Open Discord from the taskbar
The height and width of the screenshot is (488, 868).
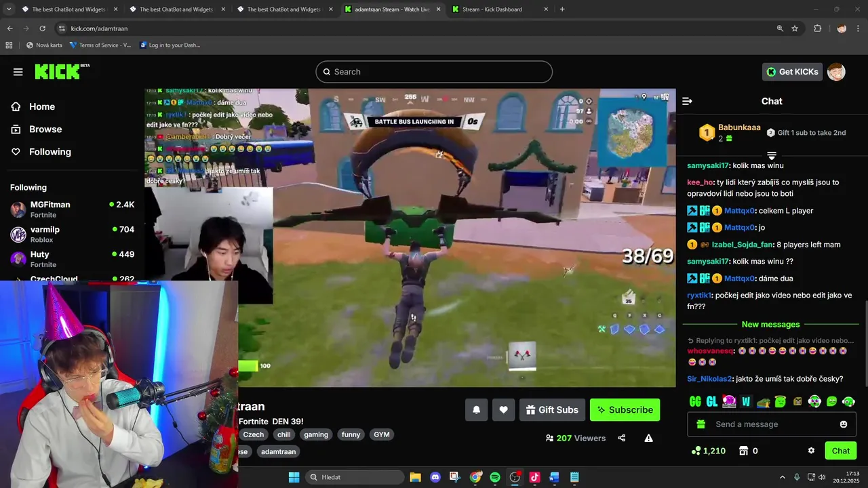(x=435, y=477)
